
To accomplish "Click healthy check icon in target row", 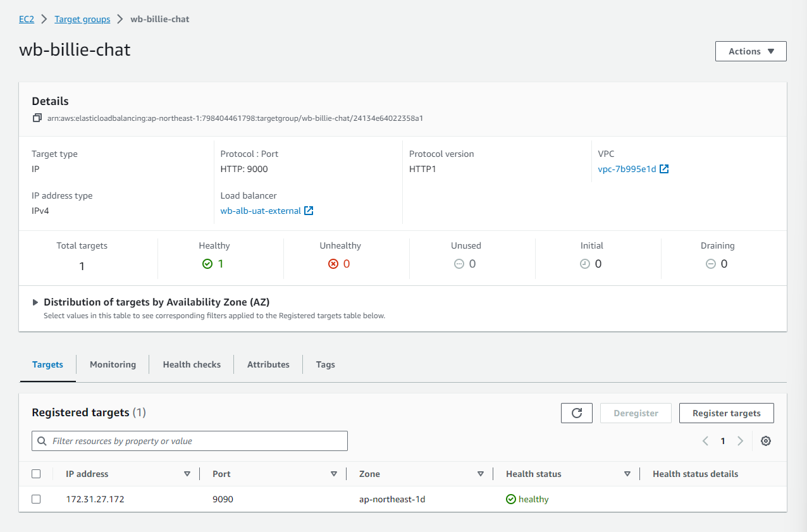I will 511,499.
